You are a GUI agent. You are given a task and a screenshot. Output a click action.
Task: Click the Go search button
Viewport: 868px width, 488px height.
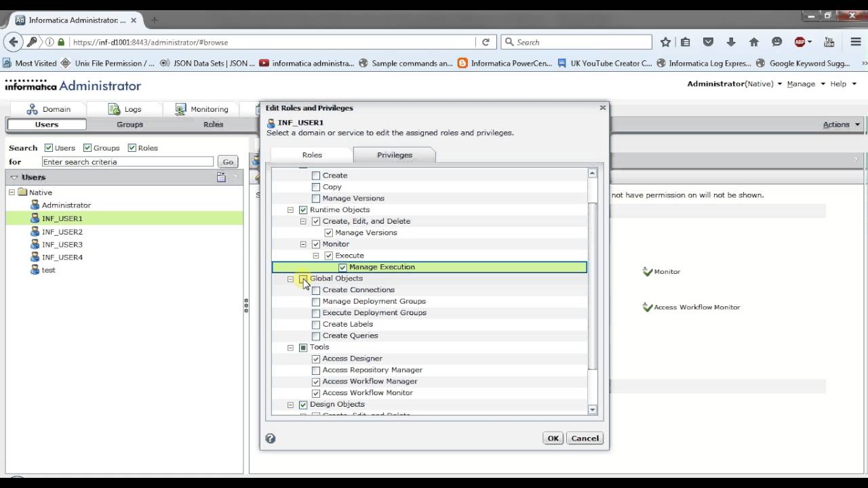tap(228, 162)
